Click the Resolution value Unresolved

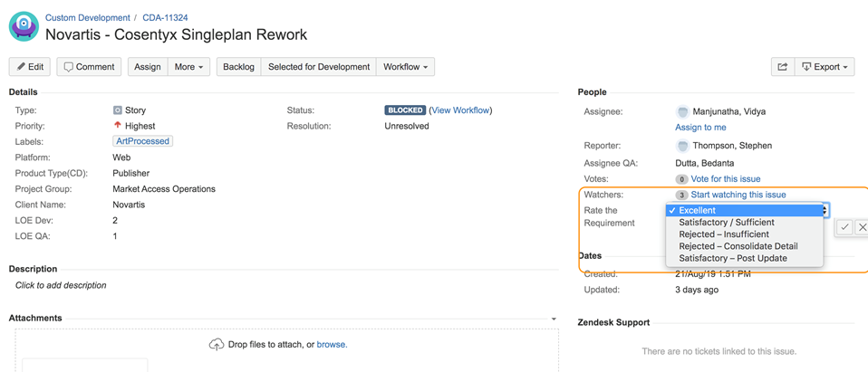click(x=407, y=126)
